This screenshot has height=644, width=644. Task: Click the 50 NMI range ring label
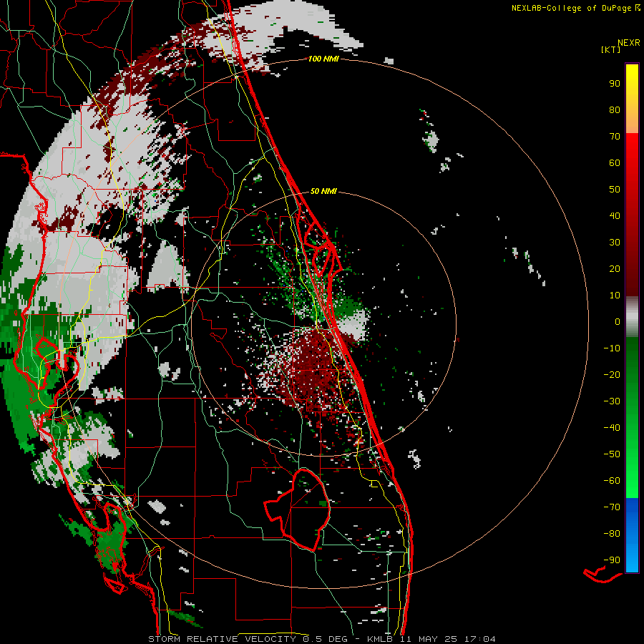(x=323, y=191)
